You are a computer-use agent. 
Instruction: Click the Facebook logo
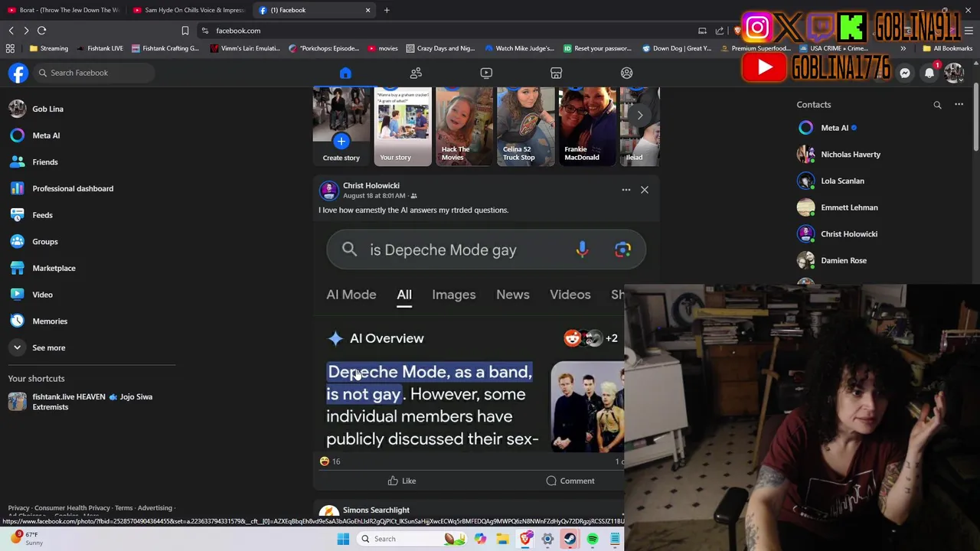pyautogui.click(x=18, y=73)
